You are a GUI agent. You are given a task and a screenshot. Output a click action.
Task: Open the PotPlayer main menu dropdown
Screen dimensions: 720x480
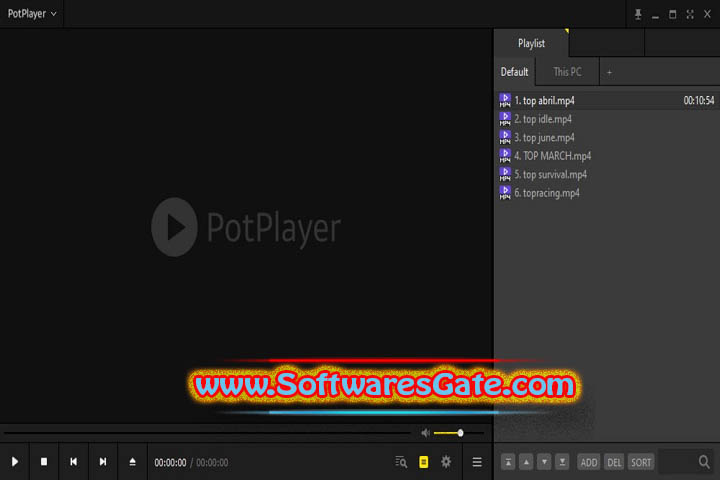point(32,14)
